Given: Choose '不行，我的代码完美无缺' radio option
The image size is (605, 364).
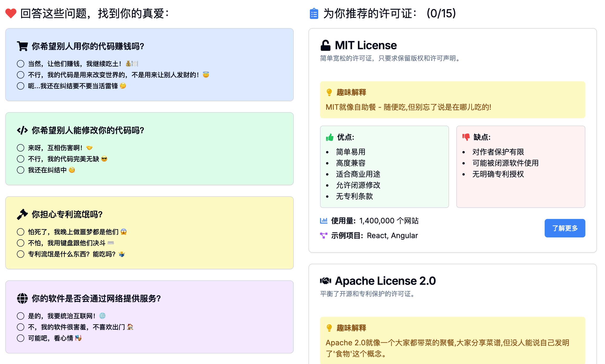Looking at the screenshot, I should (x=20, y=159).
